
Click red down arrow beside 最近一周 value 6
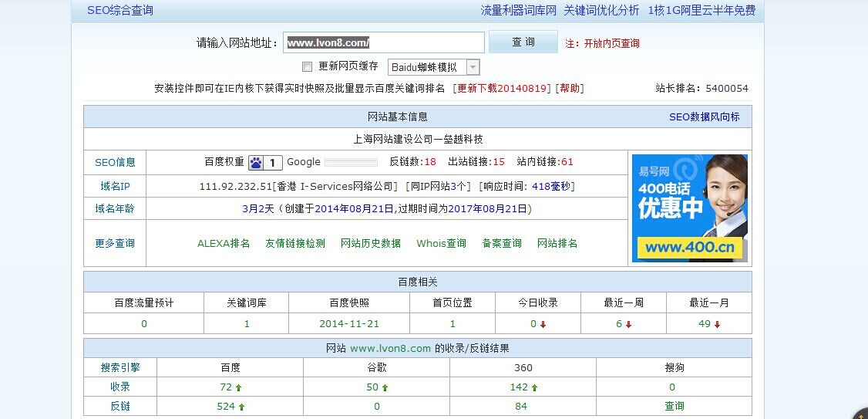coord(628,325)
